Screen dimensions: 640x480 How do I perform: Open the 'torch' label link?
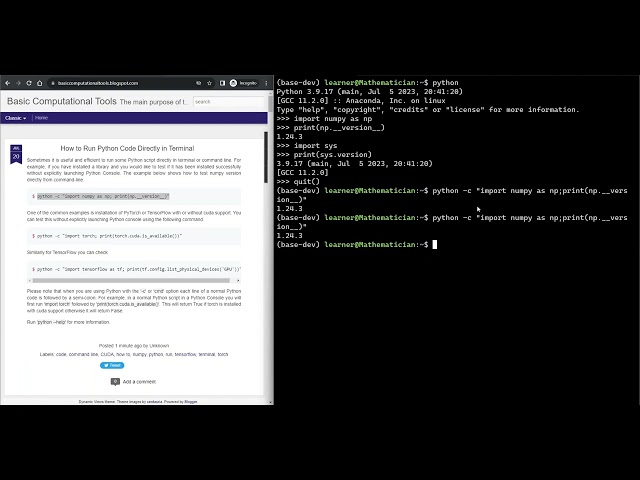point(223,354)
